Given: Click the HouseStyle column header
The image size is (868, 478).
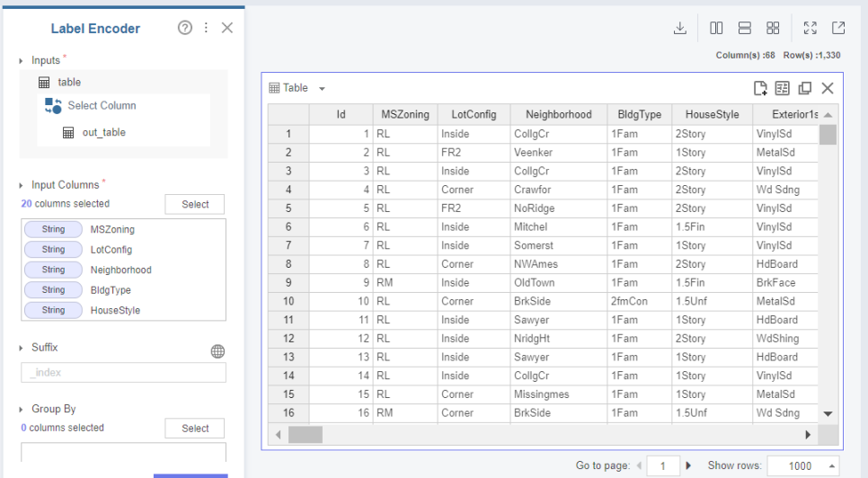Looking at the screenshot, I should 712,114.
